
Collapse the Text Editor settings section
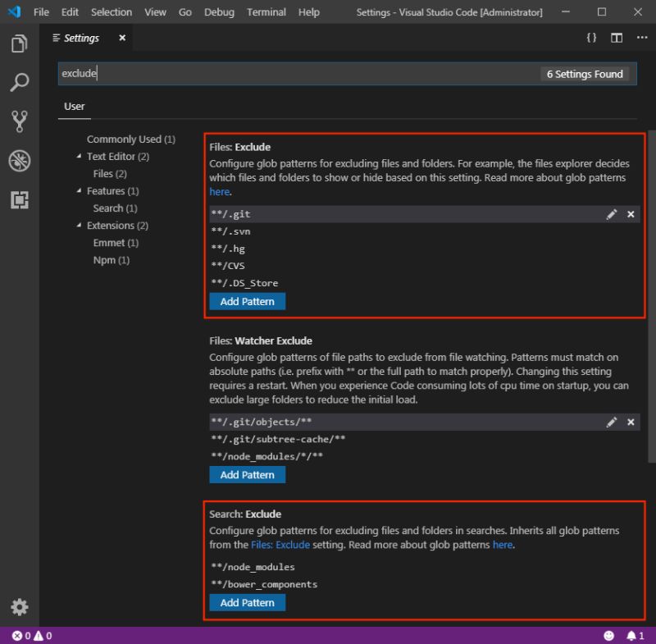click(80, 156)
